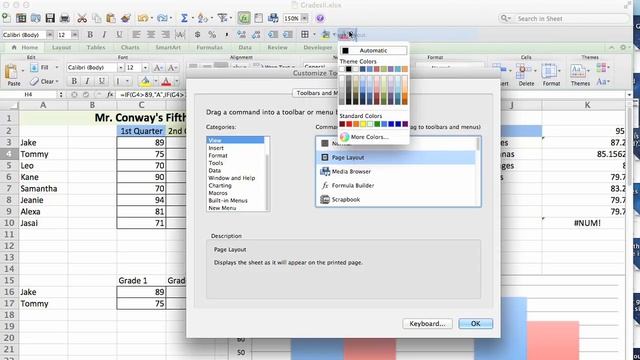Click the ribbon Italic button in Font group
Screen dimensions: 640x360
[87, 81]
